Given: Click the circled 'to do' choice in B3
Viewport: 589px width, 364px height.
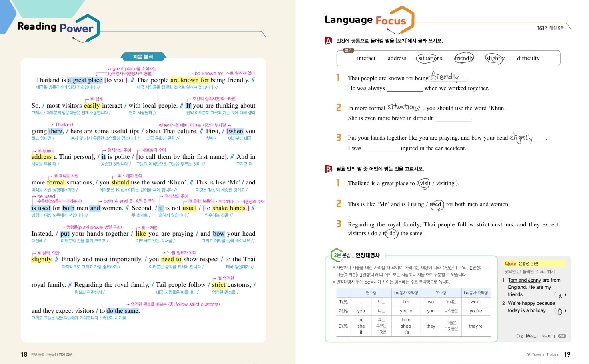Looking at the screenshot, I should pos(391,233).
